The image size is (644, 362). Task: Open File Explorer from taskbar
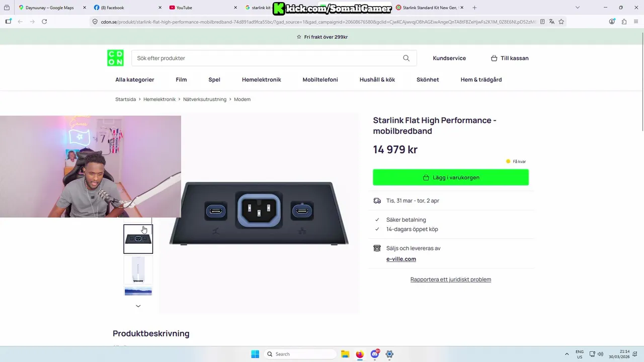[345, 354]
